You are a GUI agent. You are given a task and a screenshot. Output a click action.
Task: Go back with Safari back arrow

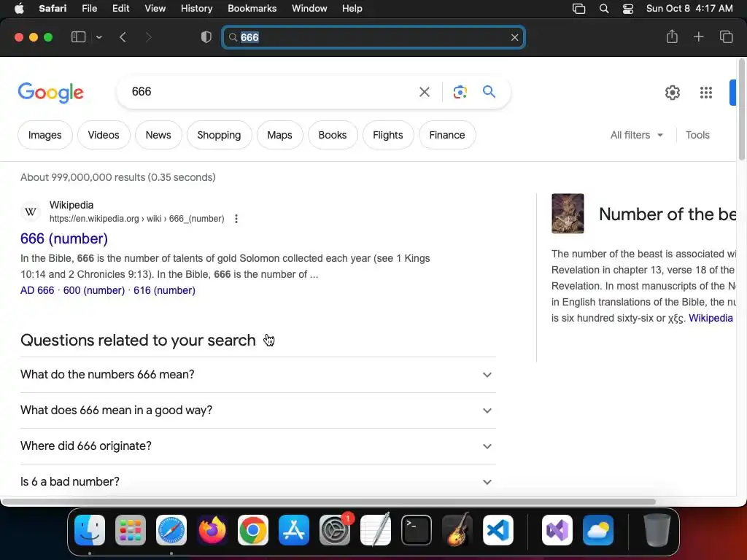coord(123,37)
